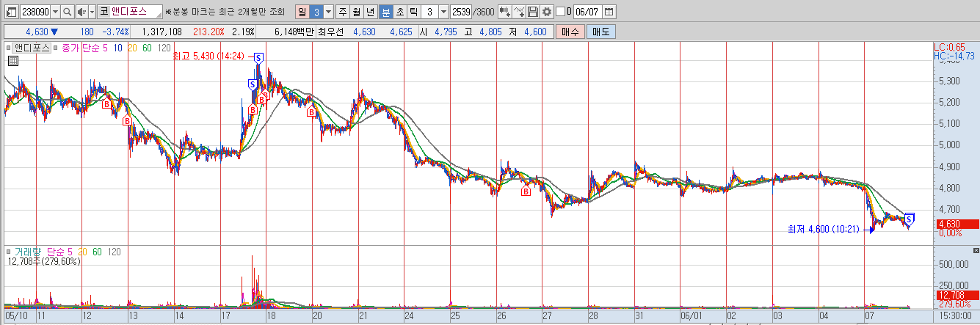Image resolution: width=980 pixels, height=325 pixels.
Task: Open the calendar date picker icon
Action: click(x=609, y=12)
